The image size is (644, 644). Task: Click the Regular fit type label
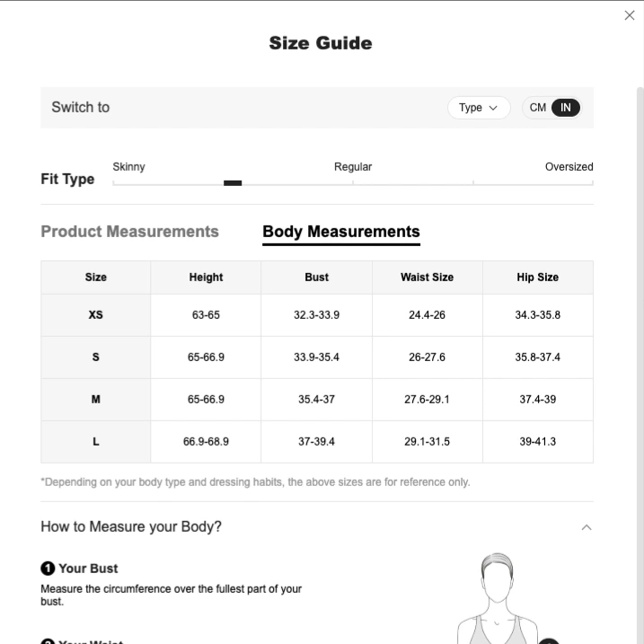click(x=353, y=167)
